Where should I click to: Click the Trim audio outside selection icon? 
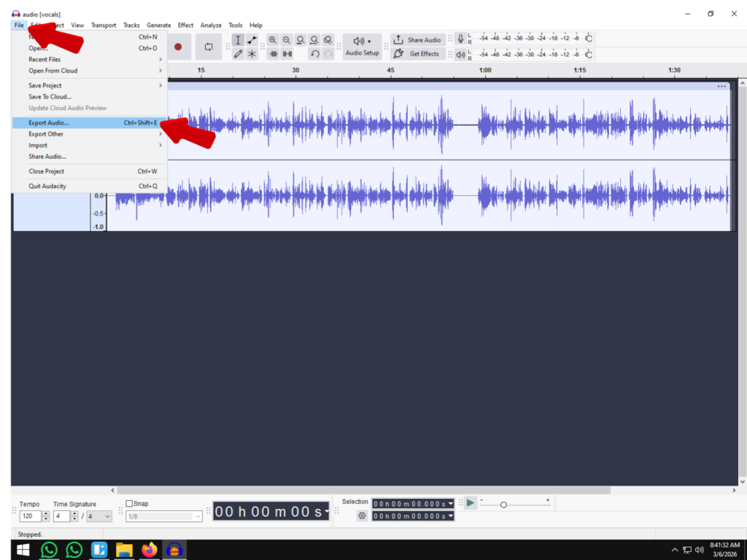pos(274,54)
